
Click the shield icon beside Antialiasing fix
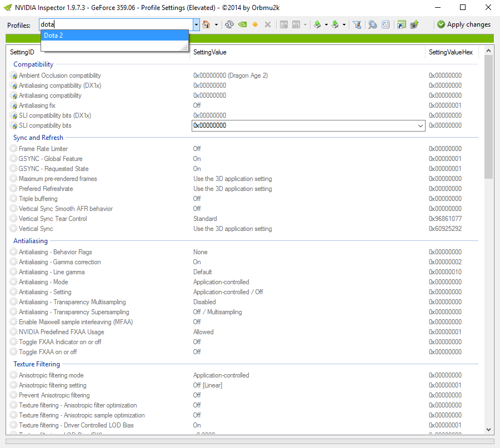(14, 106)
